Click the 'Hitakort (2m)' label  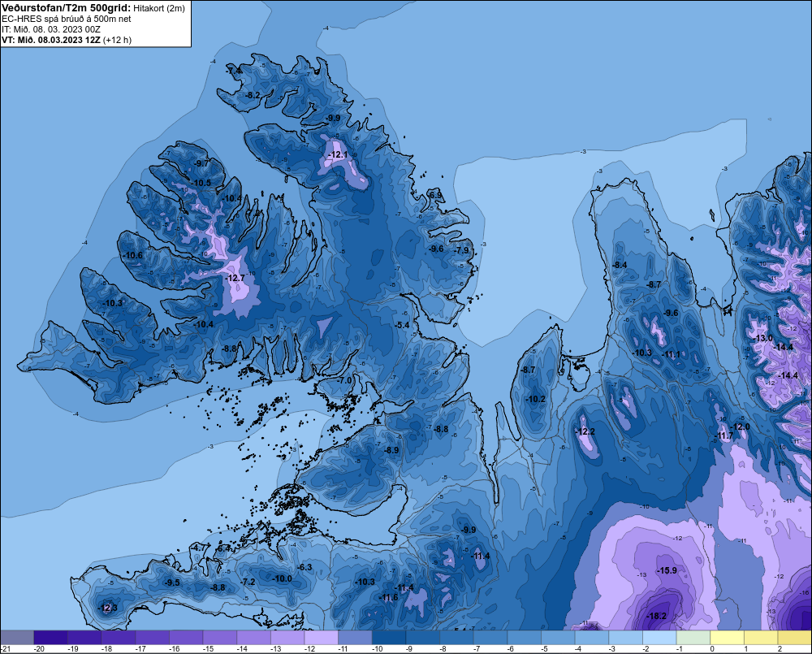pyautogui.click(x=159, y=8)
